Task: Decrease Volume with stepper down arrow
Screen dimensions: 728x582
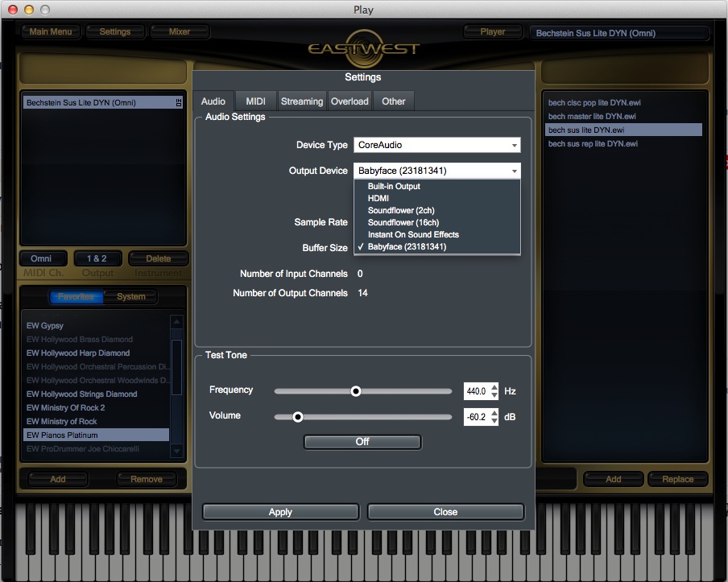Action: click(494, 421)
